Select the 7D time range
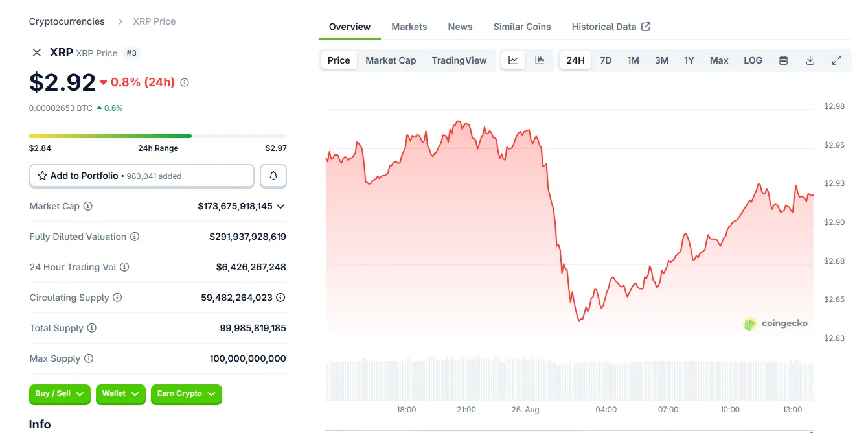 pos(606,60)
